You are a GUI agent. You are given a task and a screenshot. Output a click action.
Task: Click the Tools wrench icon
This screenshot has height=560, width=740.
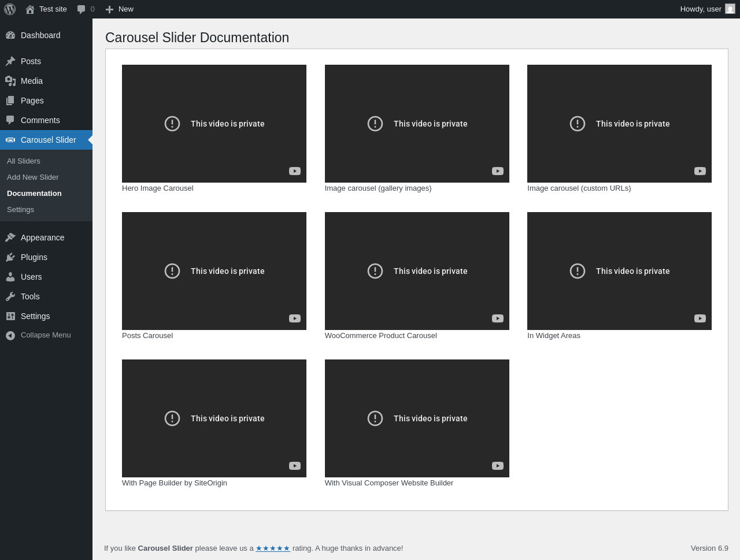(10, 296)
